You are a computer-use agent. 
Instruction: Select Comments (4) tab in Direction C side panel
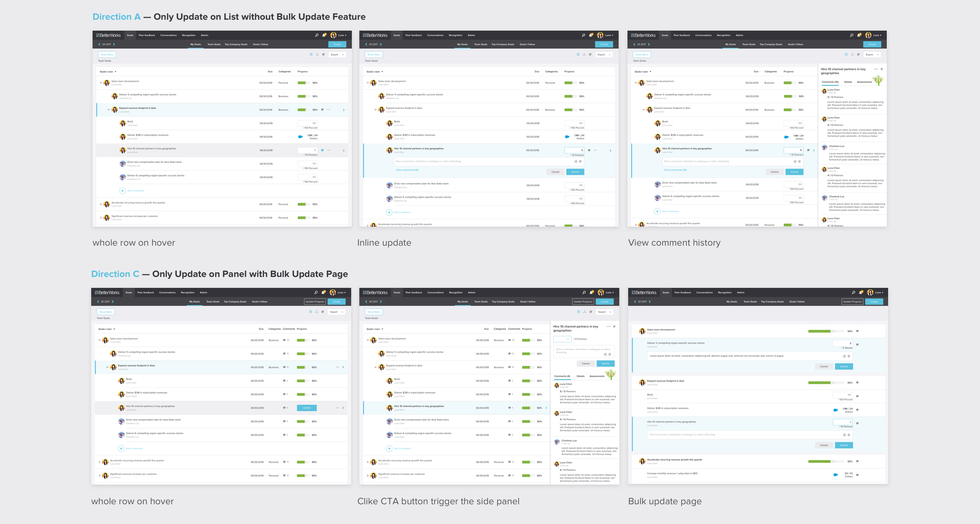562,376
